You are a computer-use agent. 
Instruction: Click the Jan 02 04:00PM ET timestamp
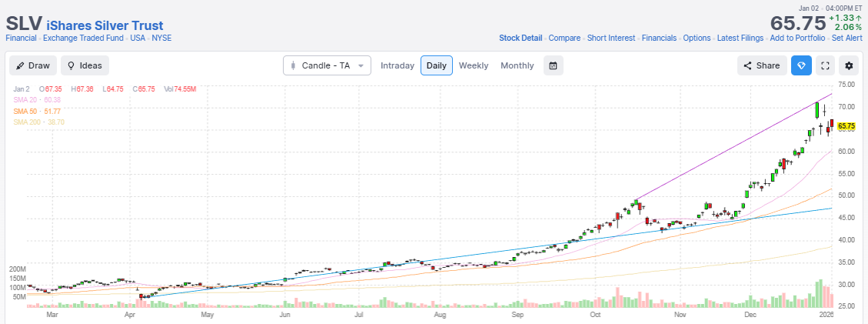tap(830, 8)
